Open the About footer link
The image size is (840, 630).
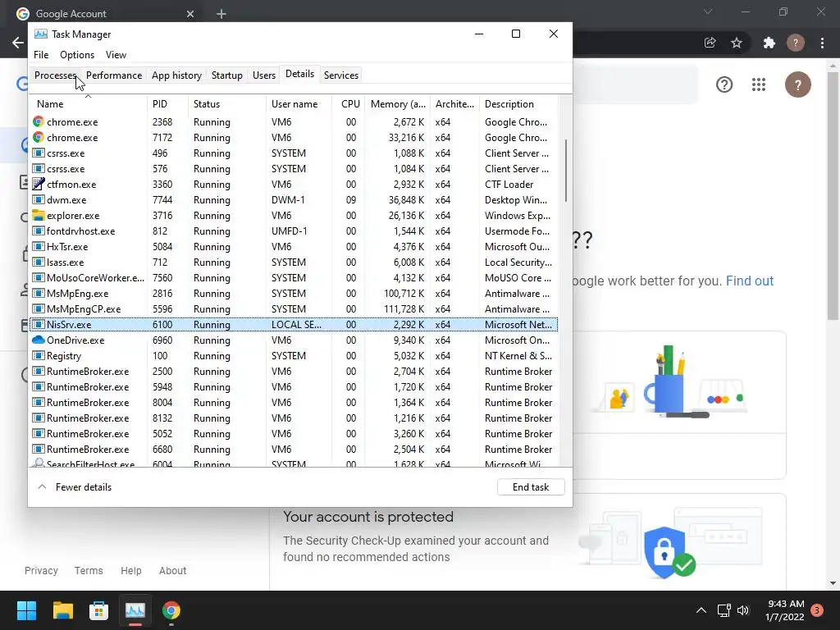172,571
